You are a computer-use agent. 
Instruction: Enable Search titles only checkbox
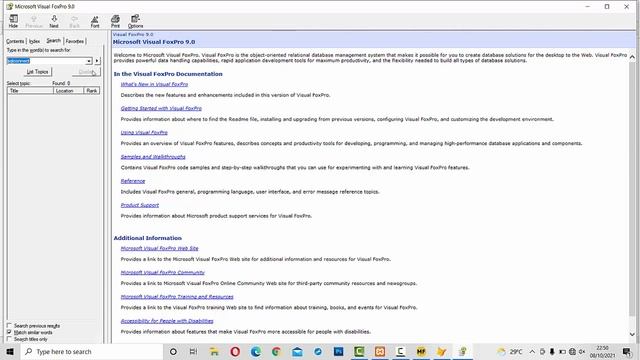tap(9, 339)
